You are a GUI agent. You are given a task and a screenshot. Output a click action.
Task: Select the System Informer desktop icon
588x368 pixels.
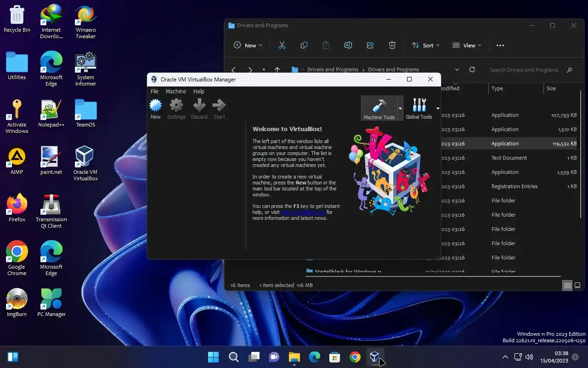(x=86, y=69)
